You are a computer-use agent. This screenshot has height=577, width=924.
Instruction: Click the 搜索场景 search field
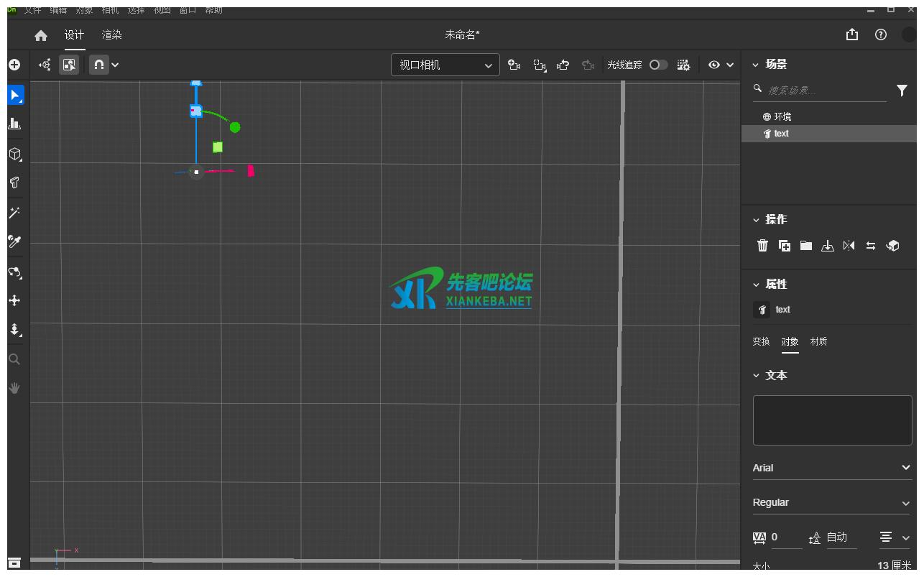(825, 91)
